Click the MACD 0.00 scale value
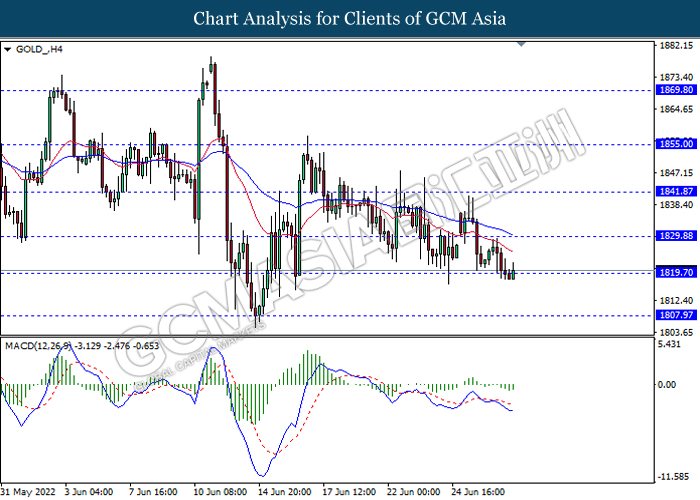 pyautogui.click(x=667, y=384)
